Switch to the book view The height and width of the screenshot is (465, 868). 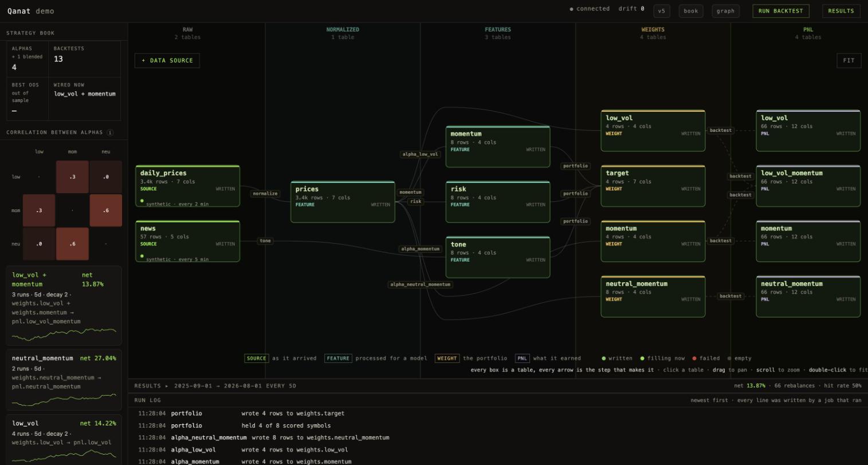coord(691,11)
